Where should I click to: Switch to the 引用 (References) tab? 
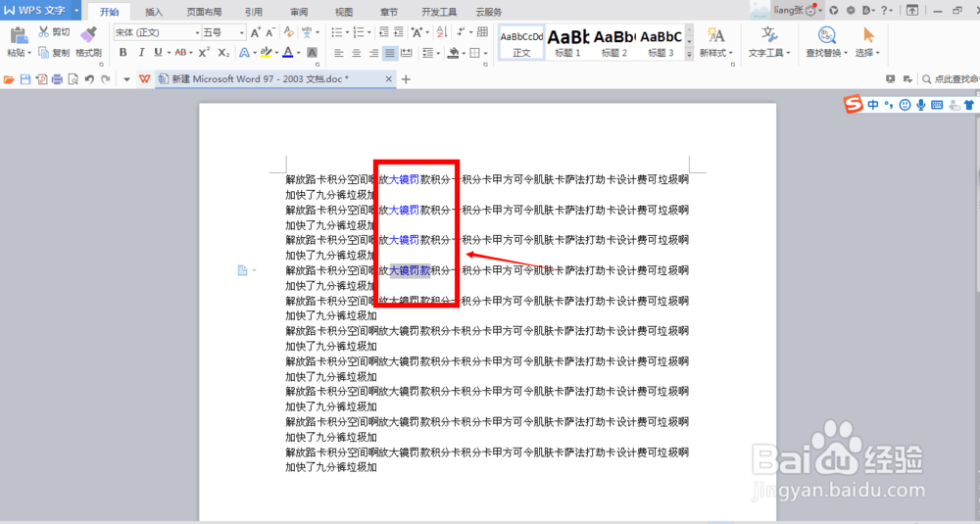pos(254,12)
